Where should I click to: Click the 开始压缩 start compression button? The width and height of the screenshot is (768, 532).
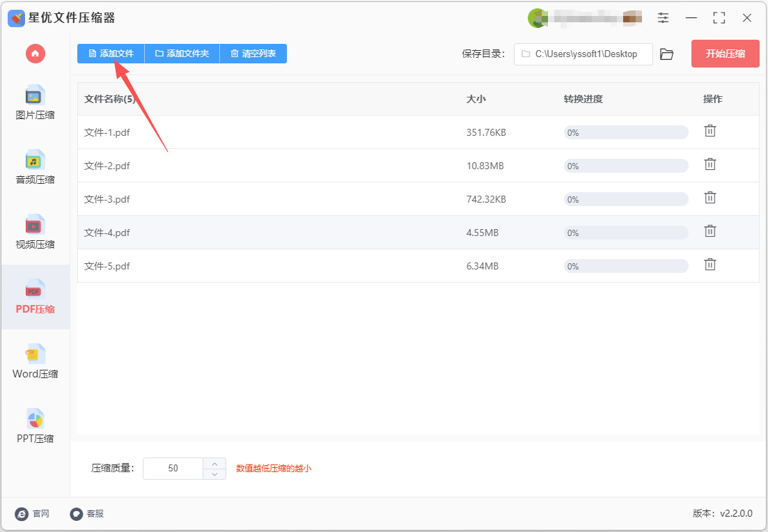(x=726, y=54)
